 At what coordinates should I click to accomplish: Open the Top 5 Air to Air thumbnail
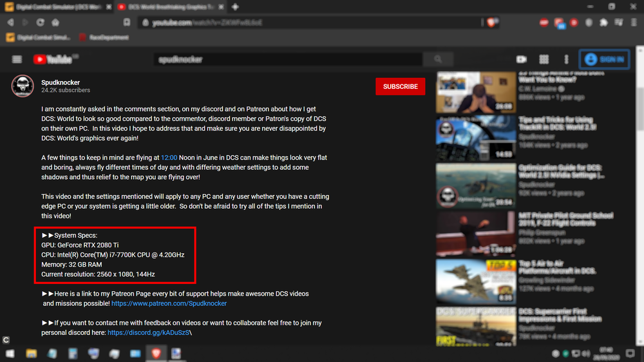tap(476, 282)
